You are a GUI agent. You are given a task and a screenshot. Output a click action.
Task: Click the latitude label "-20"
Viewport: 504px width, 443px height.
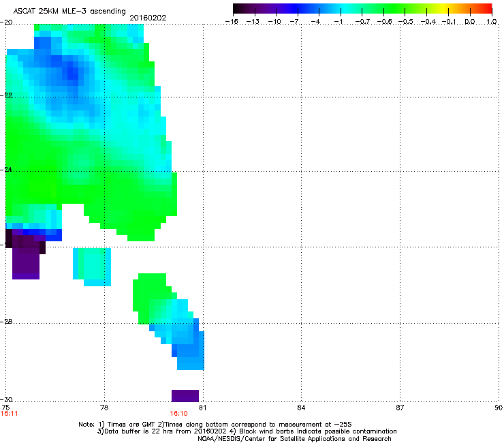pyautogui.click(x=7, y=22)
